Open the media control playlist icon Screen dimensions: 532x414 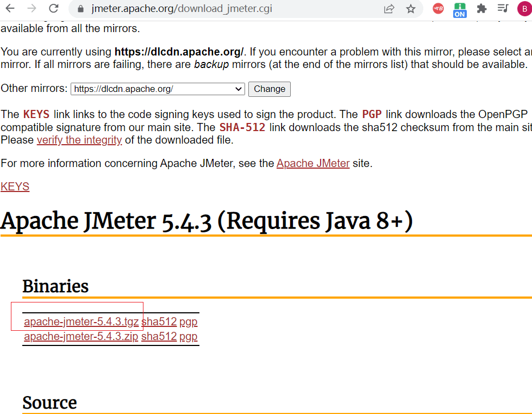point(503,8)
